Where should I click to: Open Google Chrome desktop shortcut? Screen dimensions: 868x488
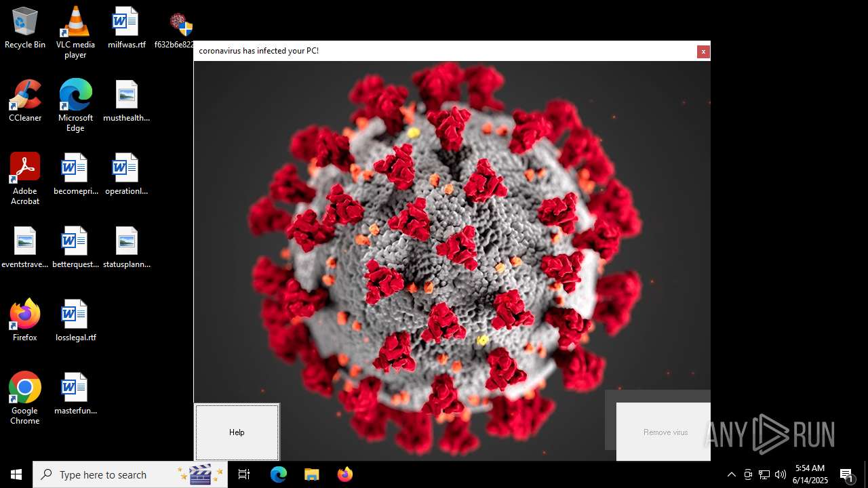click(x=25, y=399)
